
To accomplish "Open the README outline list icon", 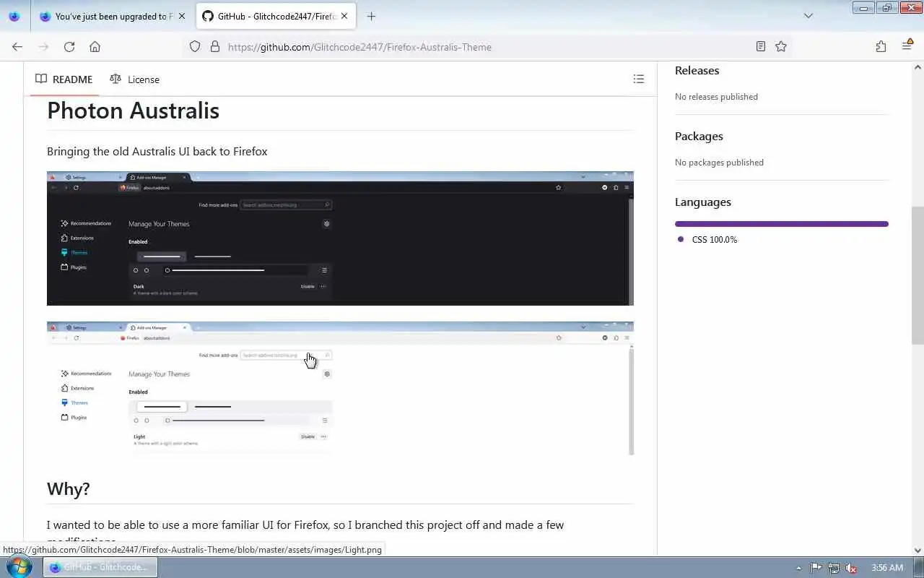I will pos(639,79).
